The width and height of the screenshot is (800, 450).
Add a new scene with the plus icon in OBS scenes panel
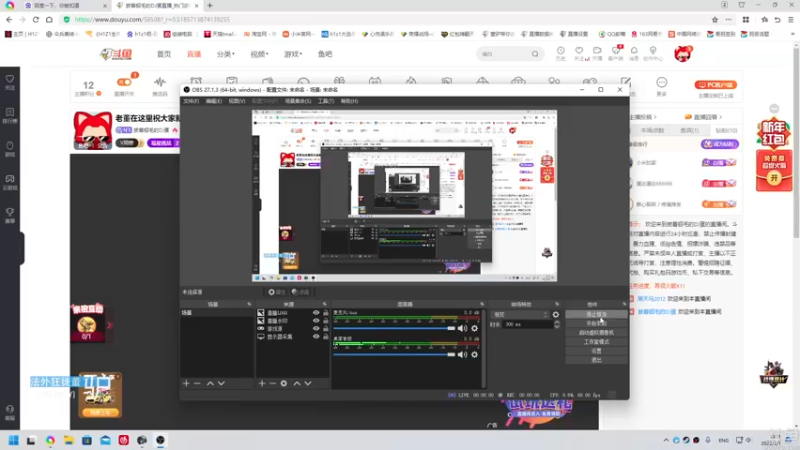click(186, 383)
